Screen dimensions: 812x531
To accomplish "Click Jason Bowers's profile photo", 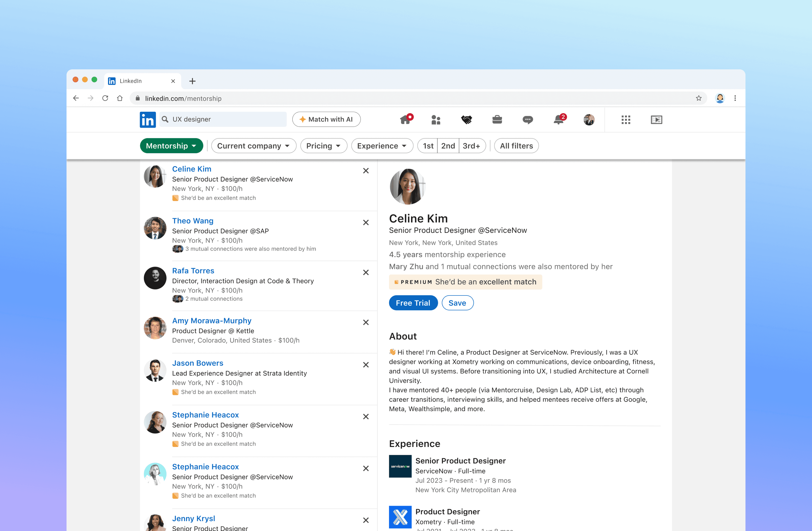I will (155, 370).
